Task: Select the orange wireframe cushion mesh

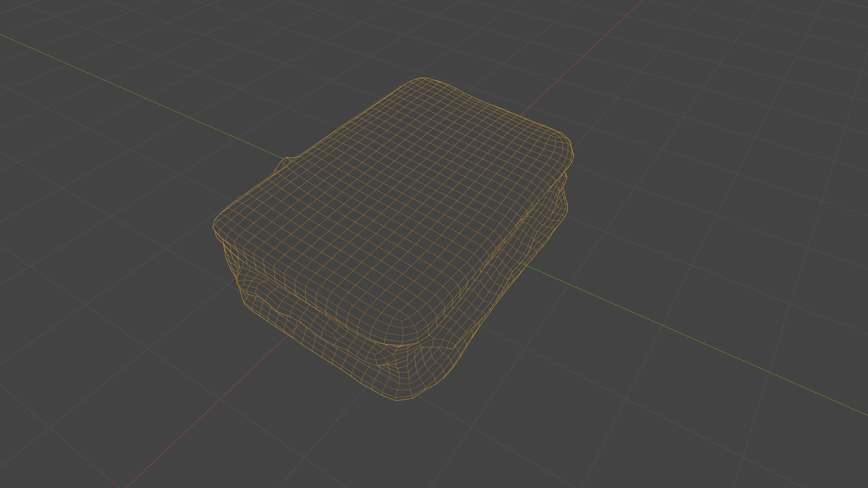Action: tap(393, 239)
